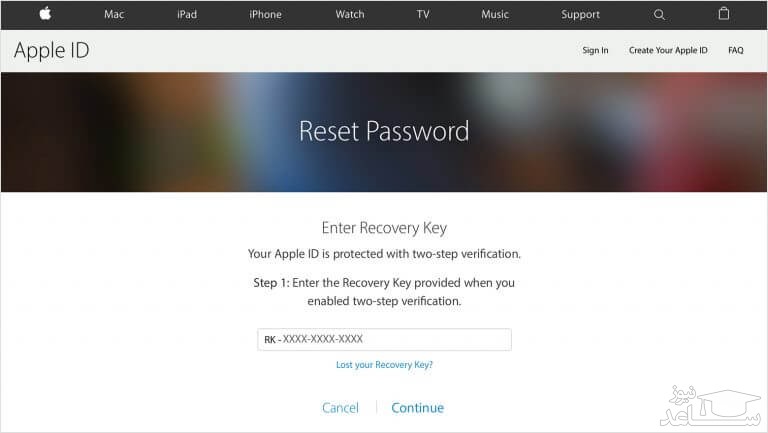The width and height of the screenshot is (768, 433).
Task: Navigate to the Music section
Action: (495, 15)
